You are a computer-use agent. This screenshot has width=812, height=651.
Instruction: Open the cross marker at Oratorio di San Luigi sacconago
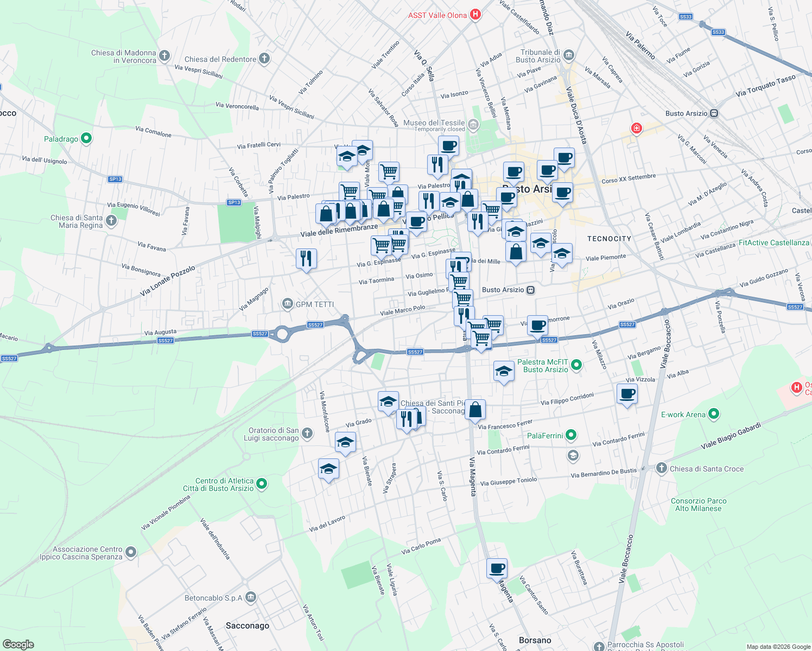308,433
